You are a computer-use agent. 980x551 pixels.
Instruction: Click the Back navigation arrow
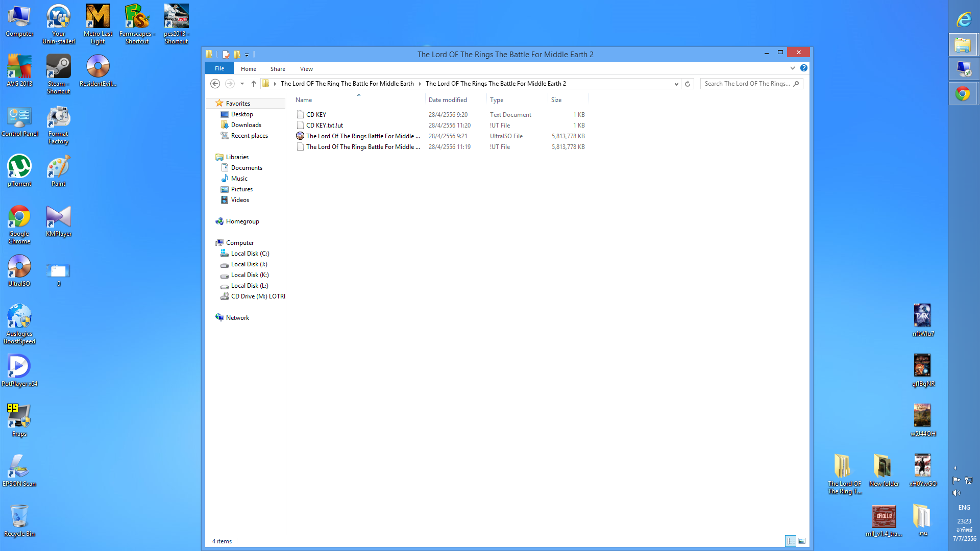[215, 84]
